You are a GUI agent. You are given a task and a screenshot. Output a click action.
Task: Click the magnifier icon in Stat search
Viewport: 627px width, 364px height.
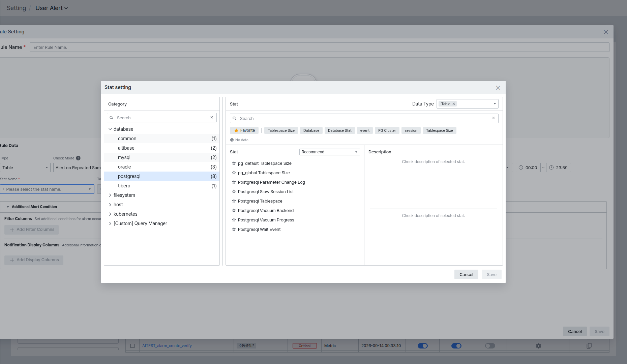click(x=235, y=118)
